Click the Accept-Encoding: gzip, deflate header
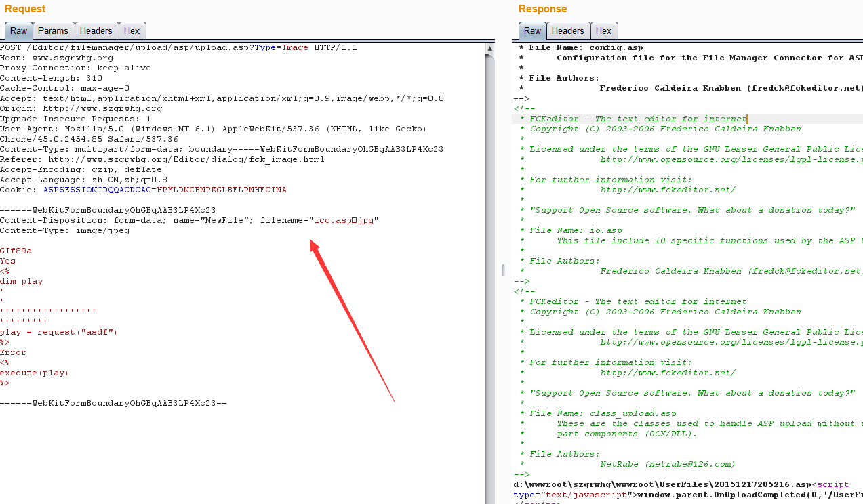This screenshot has height=504, width=863. click(x=81, y=169)
